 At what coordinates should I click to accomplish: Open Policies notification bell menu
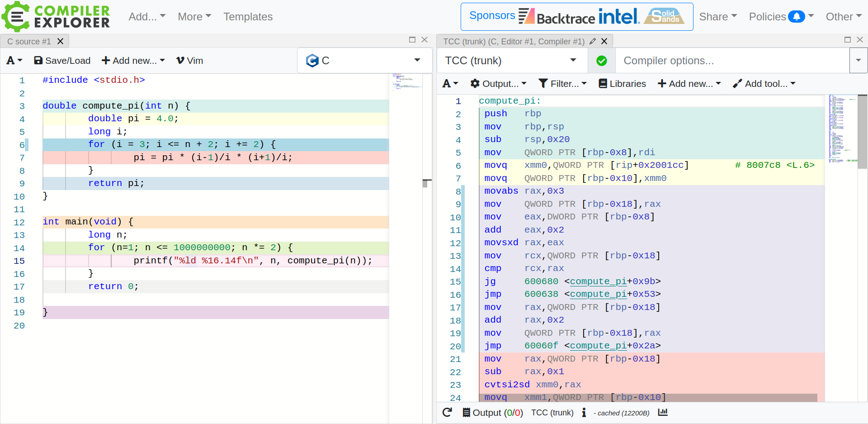click(x=797, y=17)
